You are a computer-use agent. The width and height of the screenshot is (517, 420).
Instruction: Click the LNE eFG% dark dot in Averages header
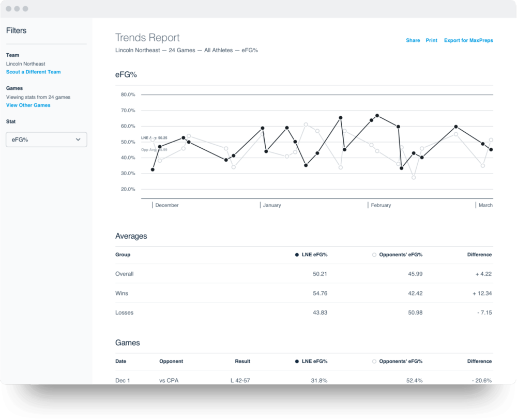click(x=297, y=255)
